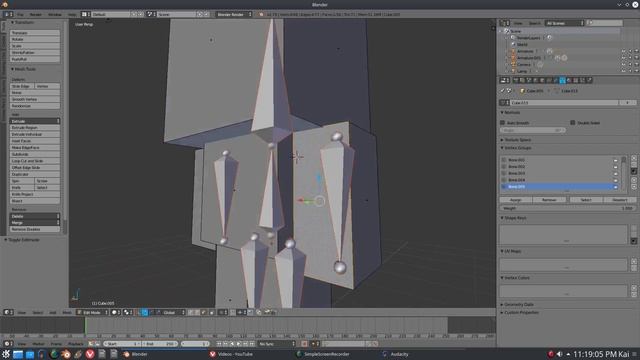Click the Translate button in Transform panel
Viewport: 640px width, 360px height.
tap(35, 33)
